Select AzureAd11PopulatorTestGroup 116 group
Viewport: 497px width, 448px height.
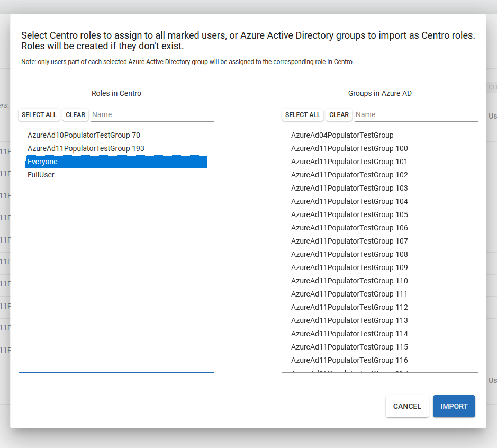point(349,360)
